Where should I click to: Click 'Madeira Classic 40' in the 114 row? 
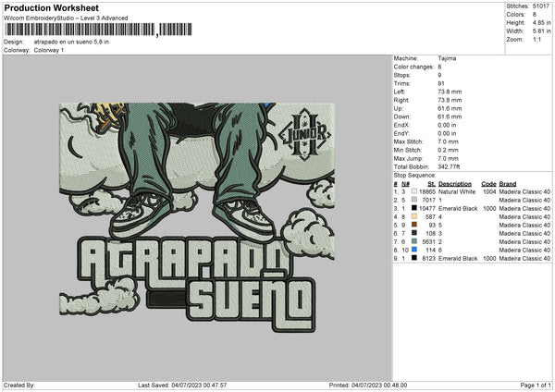(x=524, y=251)
